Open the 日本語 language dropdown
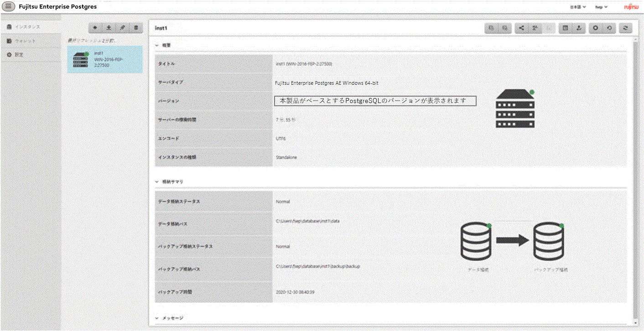 (x=578, y=7)
